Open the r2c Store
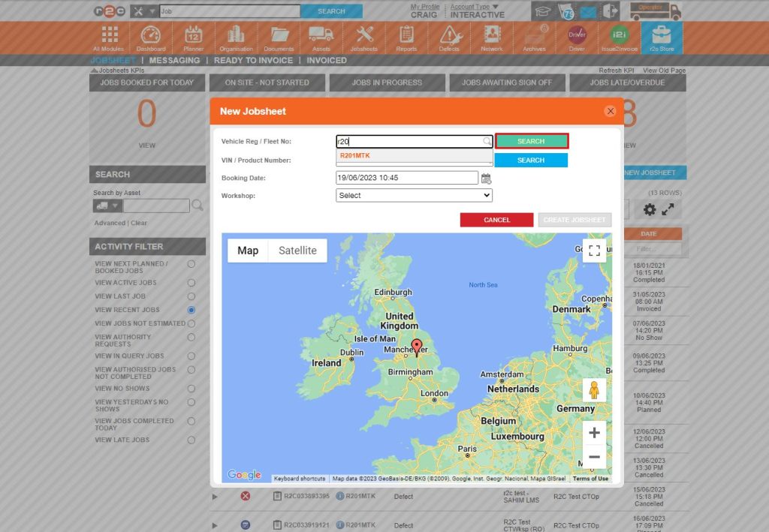The height and width of the screenshot is (532, 769). click(662, 36)
